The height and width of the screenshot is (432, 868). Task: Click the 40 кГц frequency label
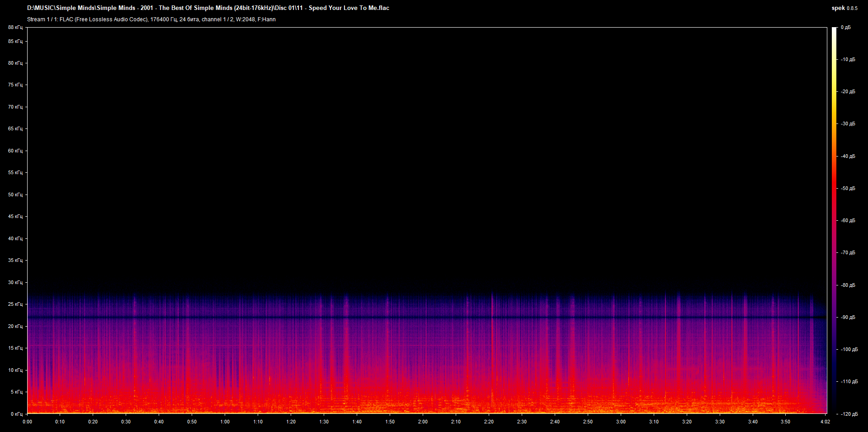tap(15, 238)
